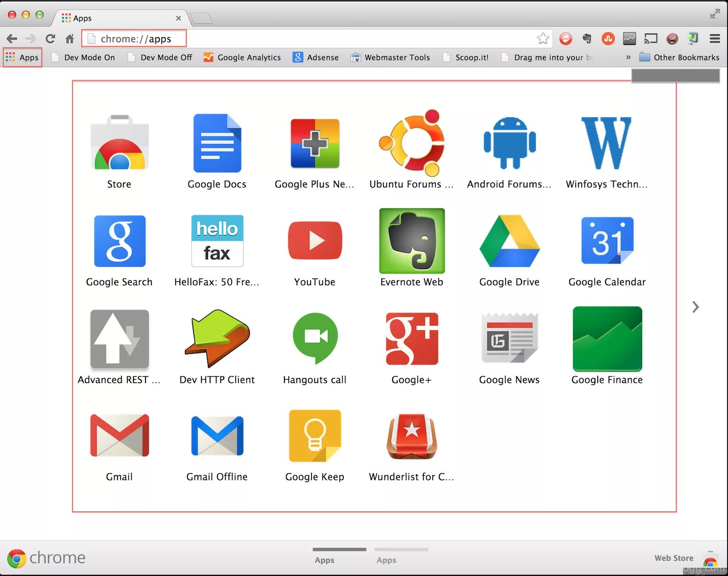Image resolution: width=728 pixels, height=576 pixels.
Task: Open the Drag me into your bookmark
Action: [547, 57]
